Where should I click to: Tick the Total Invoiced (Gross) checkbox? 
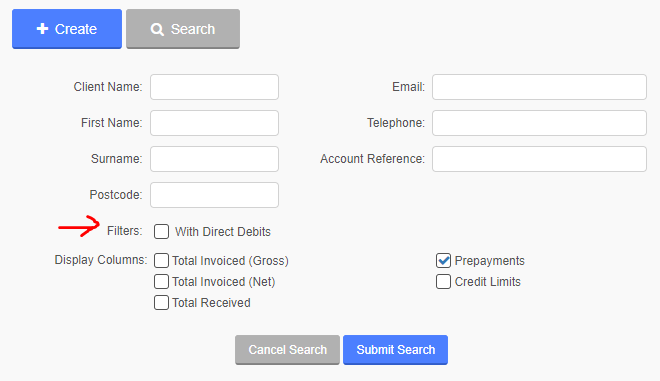(161, 261)
